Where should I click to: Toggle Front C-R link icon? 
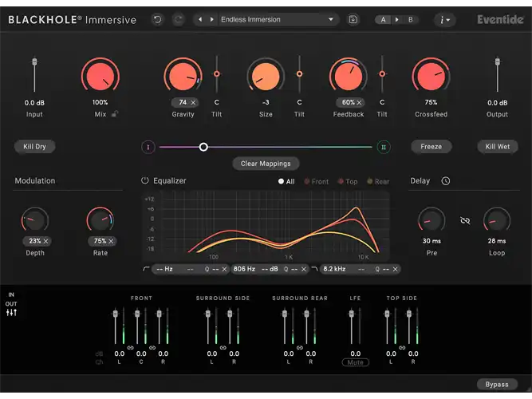click(152, 348)
